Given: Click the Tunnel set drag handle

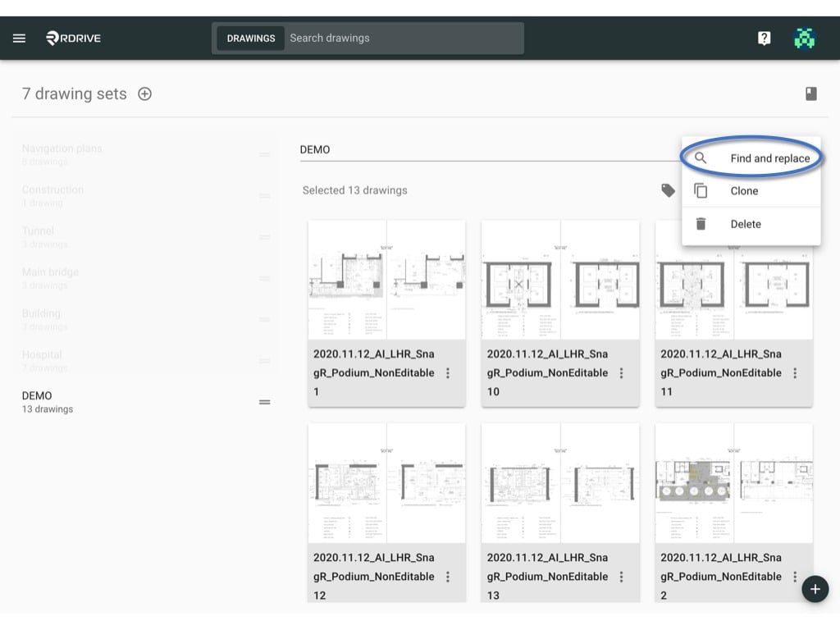Looking at the screenshot, I should coord(265,237).
